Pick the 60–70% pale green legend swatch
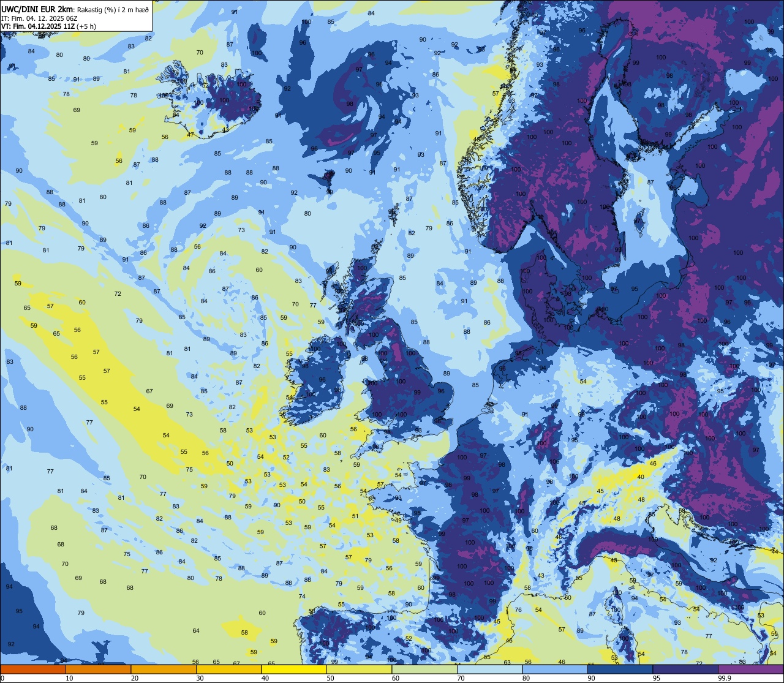Screen dimensions: 784x683 point(424,669)
